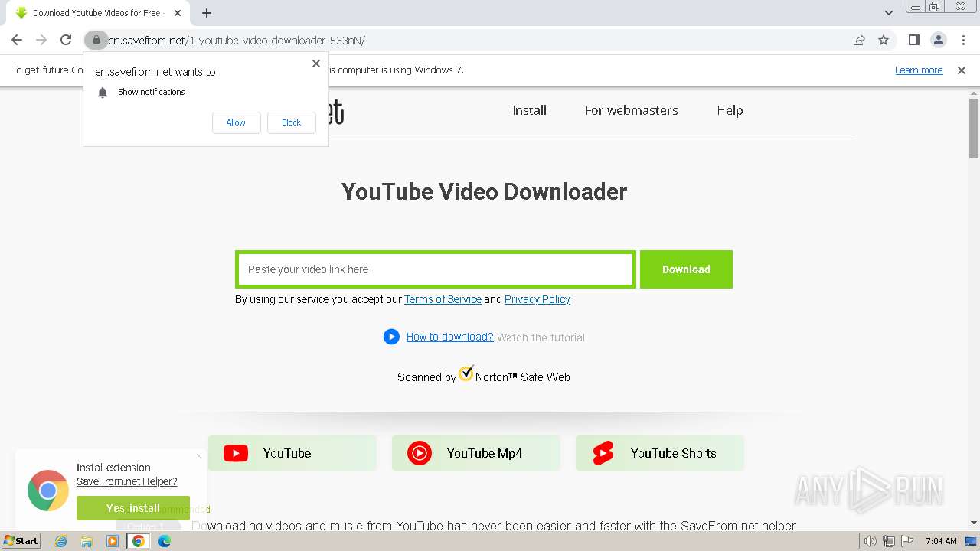Open the Help menu item
Viewport: 980px width, 551px height.
point(730,110)
